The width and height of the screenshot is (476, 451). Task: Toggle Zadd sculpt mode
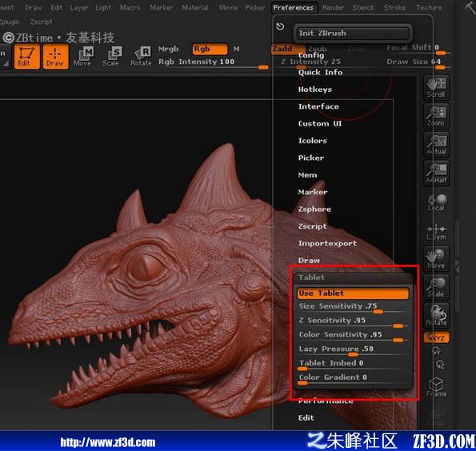click(288, 49)
